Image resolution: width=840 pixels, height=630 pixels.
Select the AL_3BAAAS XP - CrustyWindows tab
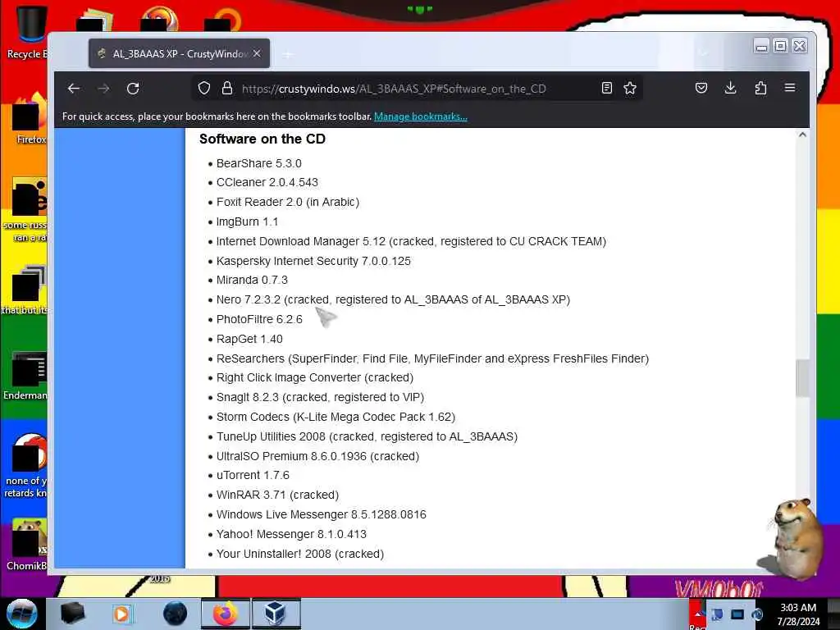tap(179, 53)
